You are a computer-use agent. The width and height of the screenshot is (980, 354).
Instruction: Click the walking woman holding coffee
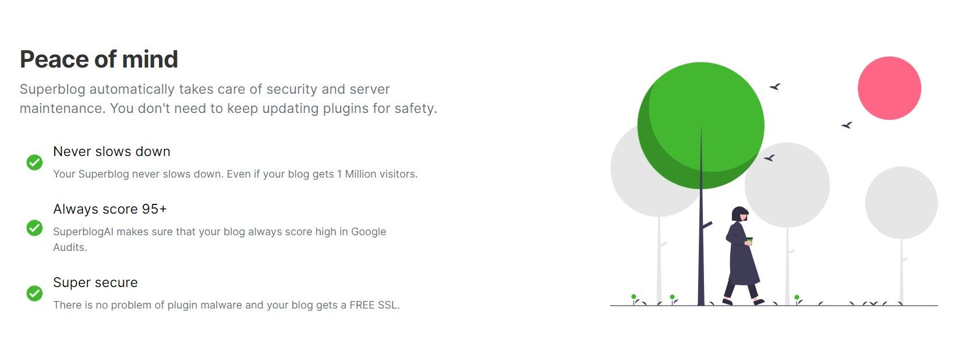coord(742,256)
